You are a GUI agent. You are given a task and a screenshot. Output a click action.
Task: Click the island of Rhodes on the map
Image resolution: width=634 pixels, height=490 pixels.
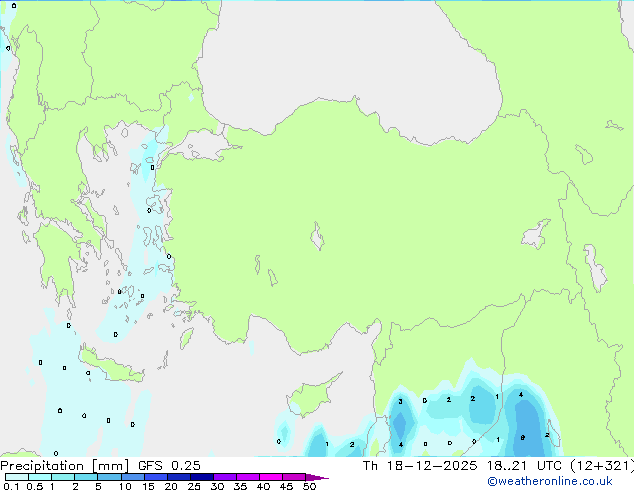187,338
